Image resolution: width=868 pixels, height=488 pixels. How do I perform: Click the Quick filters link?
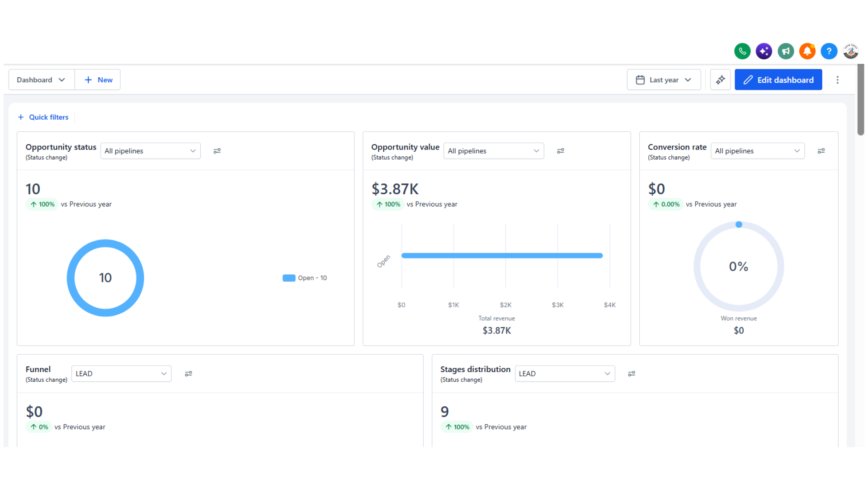pyautogui.click(x=49, y=117)
